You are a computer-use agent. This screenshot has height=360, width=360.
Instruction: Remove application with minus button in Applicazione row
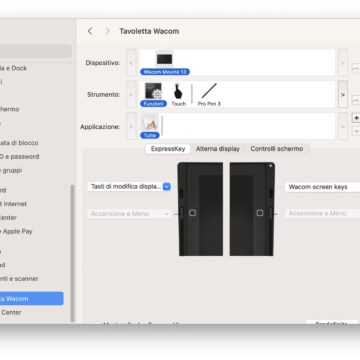(356, 131)
